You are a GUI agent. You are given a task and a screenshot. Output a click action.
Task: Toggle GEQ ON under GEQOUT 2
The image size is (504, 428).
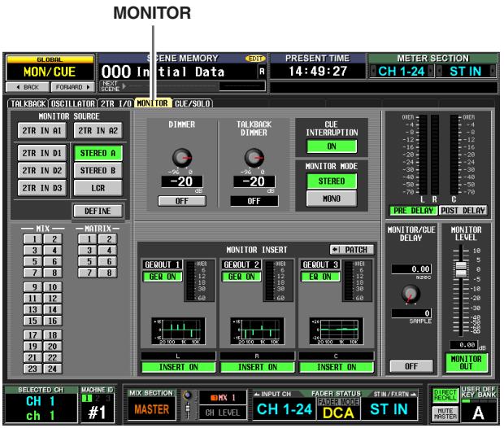(241, 277)
